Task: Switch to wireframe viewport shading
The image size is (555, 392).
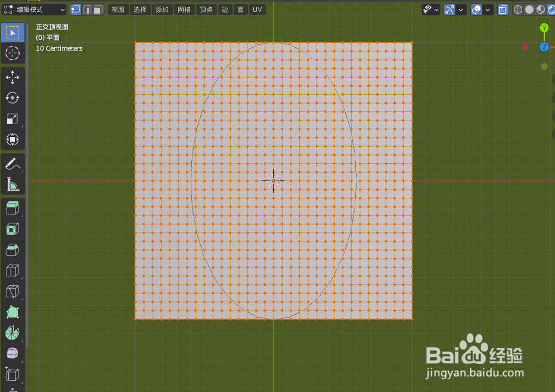Action: [x=518, y=10]
